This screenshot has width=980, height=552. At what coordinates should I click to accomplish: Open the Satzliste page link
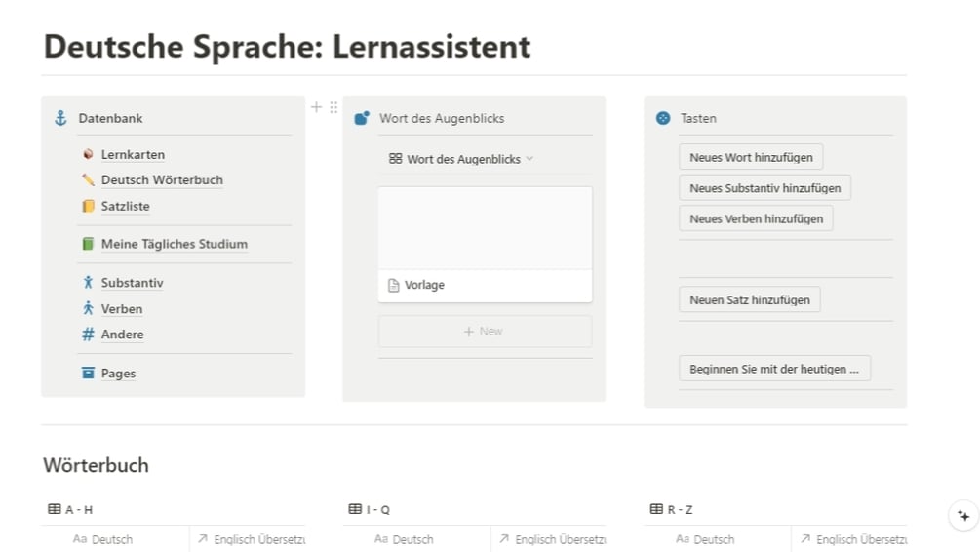125,206
